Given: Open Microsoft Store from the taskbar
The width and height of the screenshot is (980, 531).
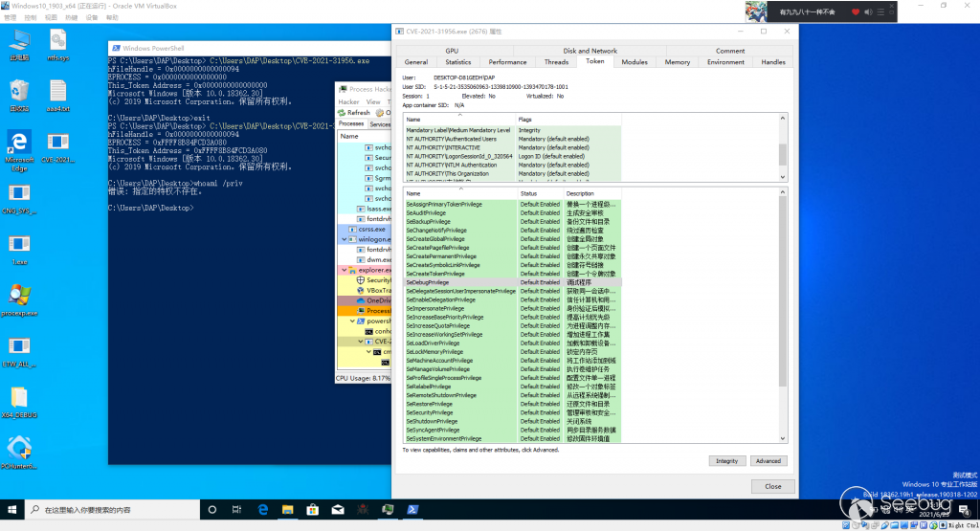Looking at the screenshot, I should click(x=312, y=509).
